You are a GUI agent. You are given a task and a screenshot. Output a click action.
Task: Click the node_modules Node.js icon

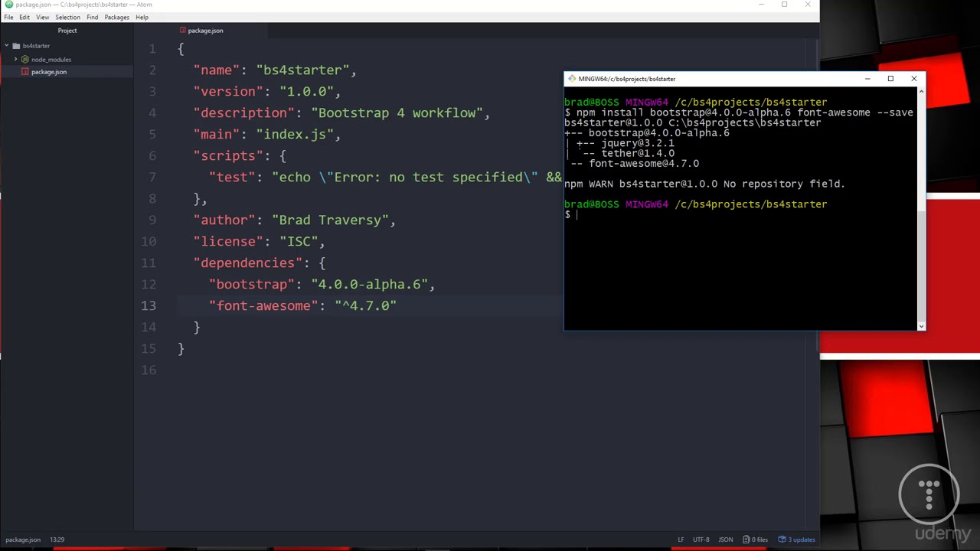[25, 59]
